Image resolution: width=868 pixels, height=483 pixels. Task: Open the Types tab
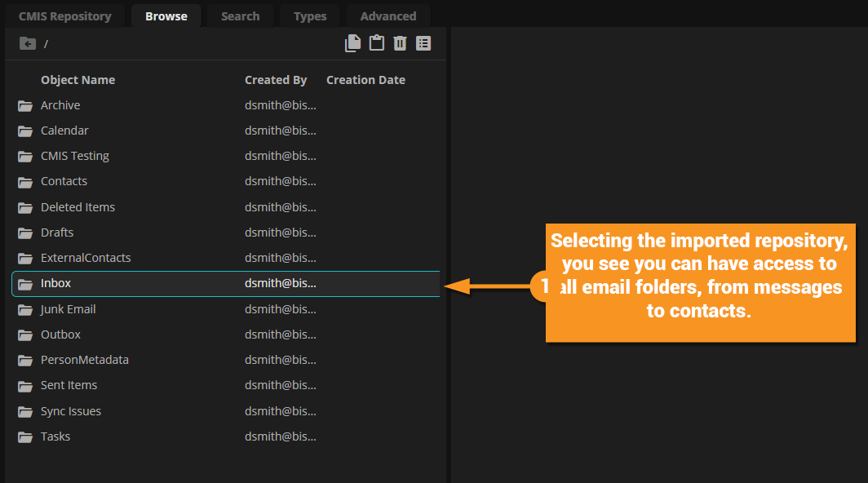pos(310,16)
